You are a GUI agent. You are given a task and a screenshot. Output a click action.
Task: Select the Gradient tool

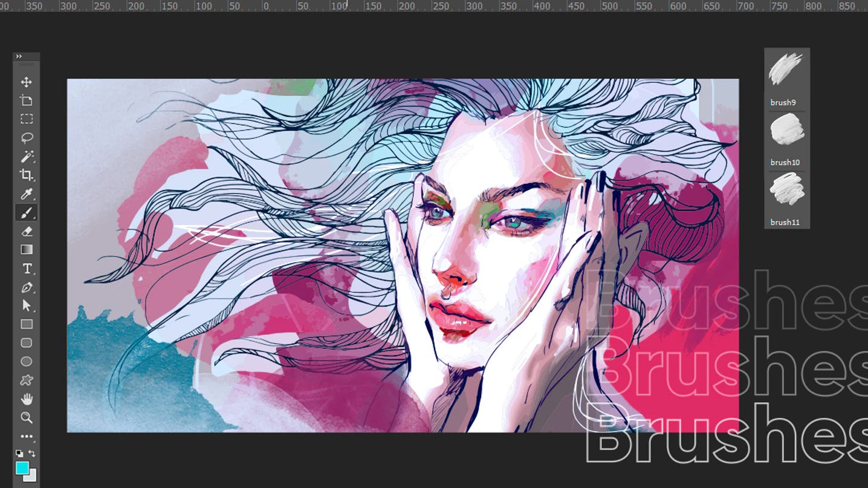pos(27,249)
